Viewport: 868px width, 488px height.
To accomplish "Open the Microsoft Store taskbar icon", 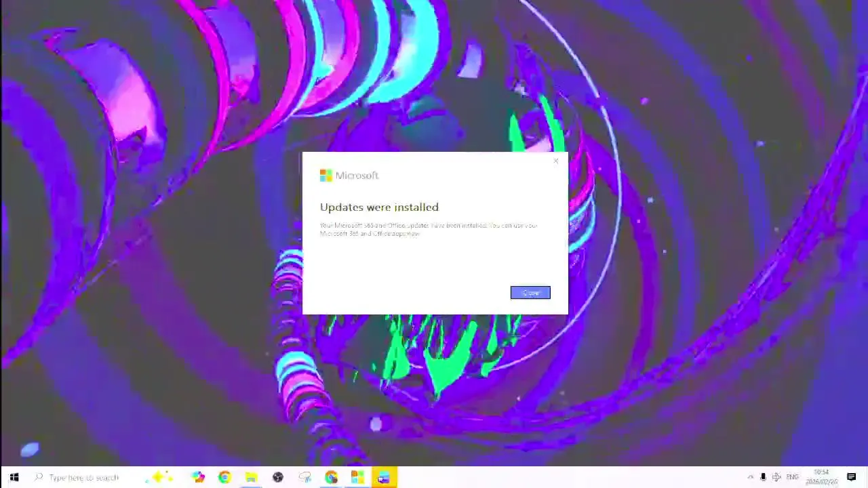I will 357,477.
